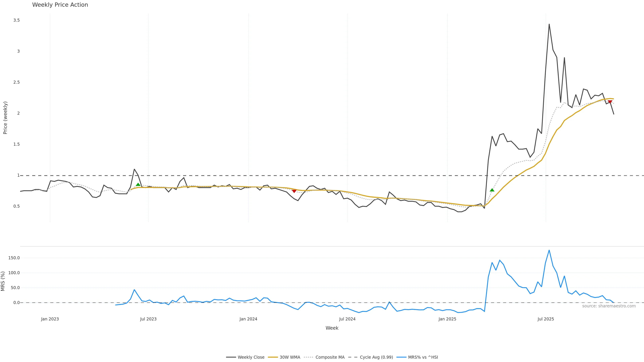
Task: Hide the 30W WMA series via legend label
Action: pos(290,357)
